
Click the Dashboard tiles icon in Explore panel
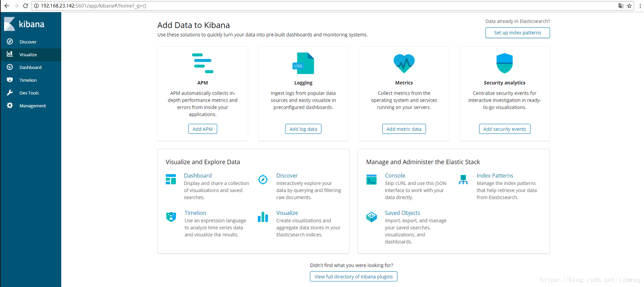(171, 179)
